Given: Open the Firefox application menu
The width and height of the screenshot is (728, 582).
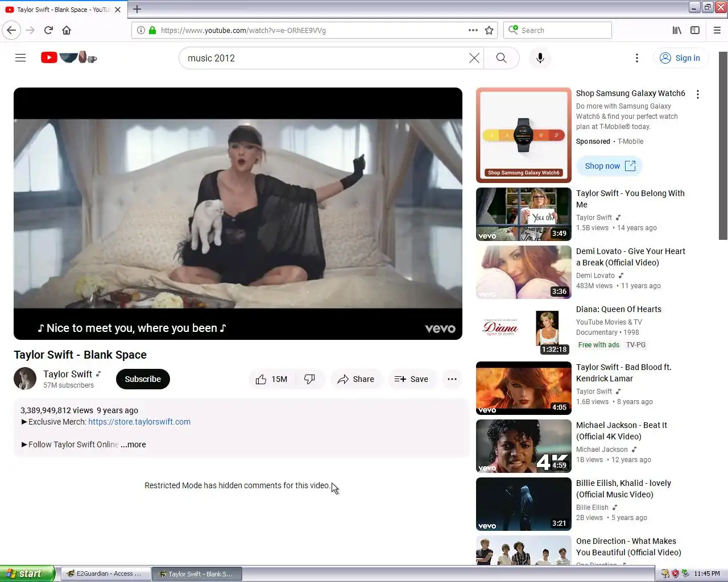Looking at the screenshot, I should (717, 30).
